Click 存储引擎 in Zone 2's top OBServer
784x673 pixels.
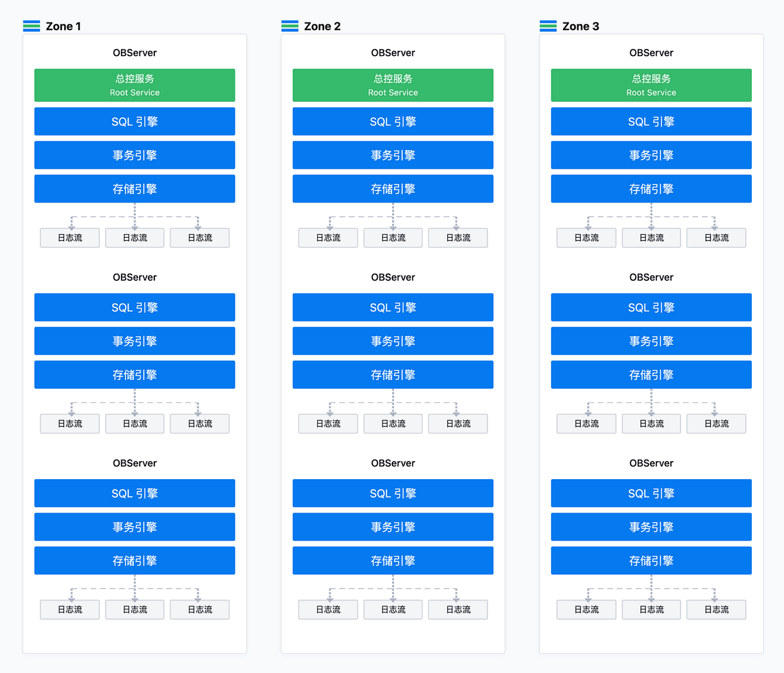[x=393, y=189]
